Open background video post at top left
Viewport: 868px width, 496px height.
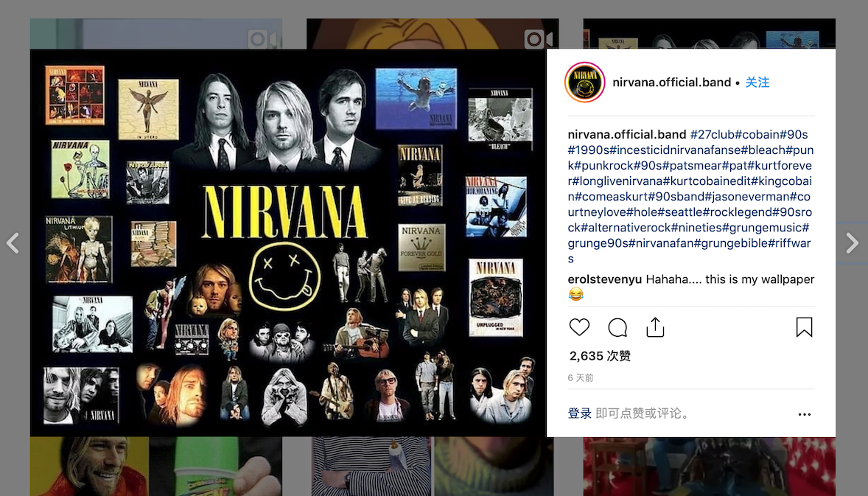coord(156,34)
